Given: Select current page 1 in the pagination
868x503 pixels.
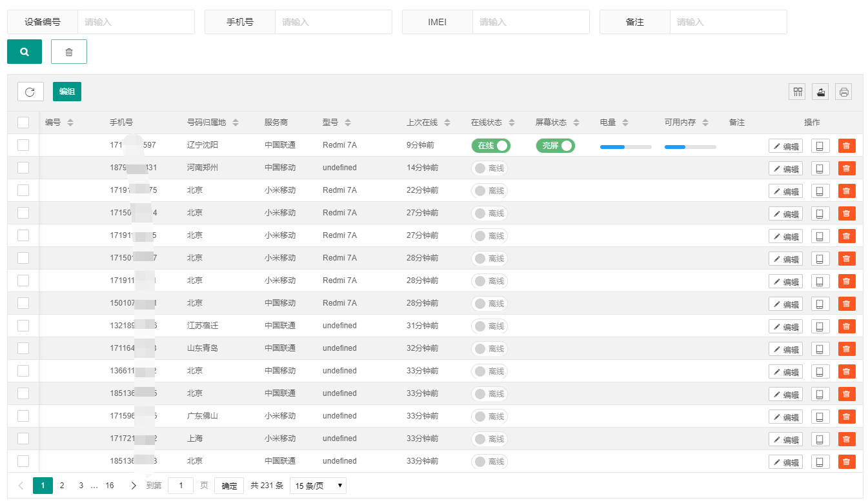Looking at the screenshot, I should coord(43,486).
